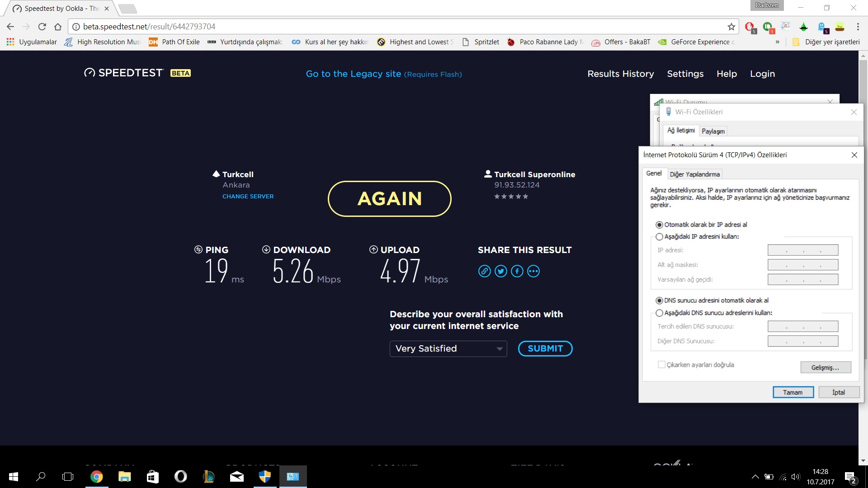Viewport: 868px width, 488px height.
Task: Open Results History page
Action: click(x=620, y=74)
